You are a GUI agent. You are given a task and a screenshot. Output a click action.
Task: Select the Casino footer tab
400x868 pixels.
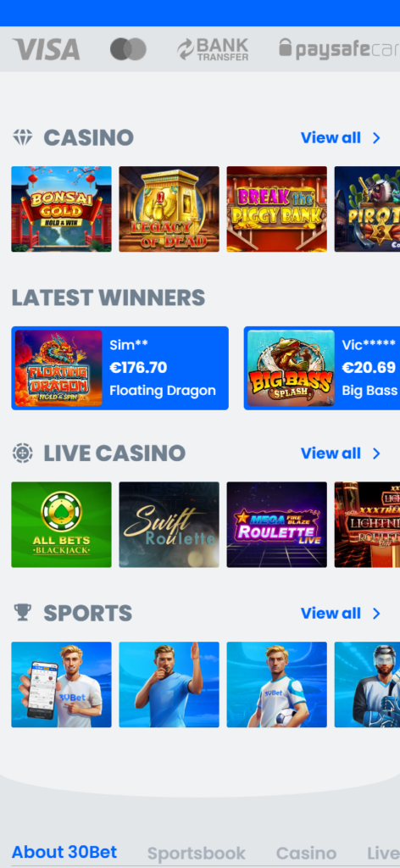point(306,853)
